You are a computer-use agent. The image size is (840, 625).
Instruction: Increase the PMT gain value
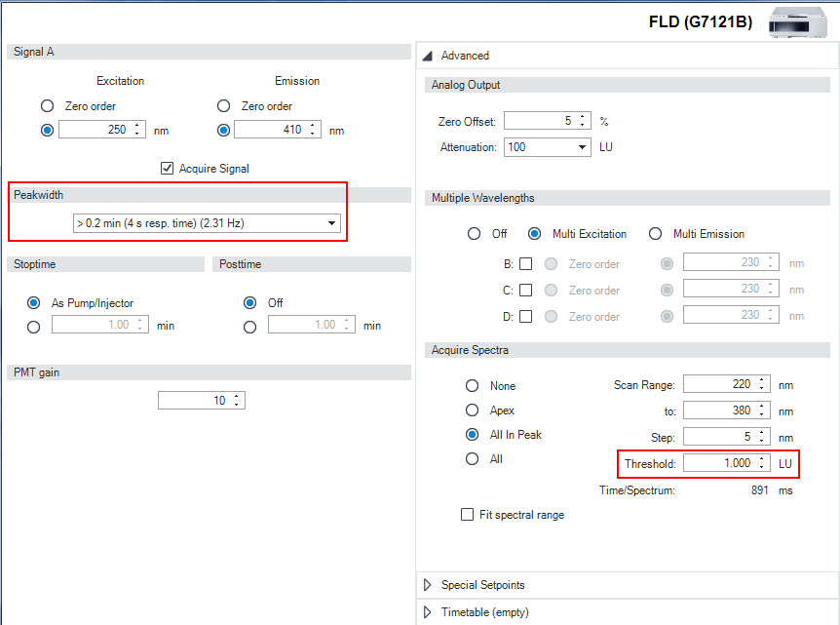pos(237,396)
